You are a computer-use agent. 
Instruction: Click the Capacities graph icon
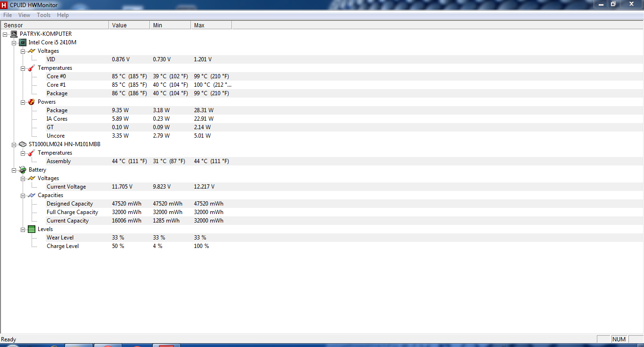[32, 195]
